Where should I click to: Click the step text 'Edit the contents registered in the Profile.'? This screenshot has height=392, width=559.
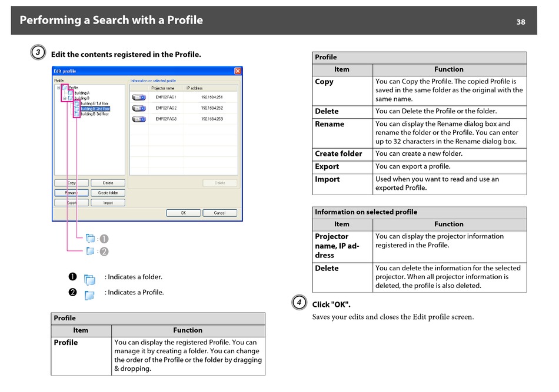126,55
